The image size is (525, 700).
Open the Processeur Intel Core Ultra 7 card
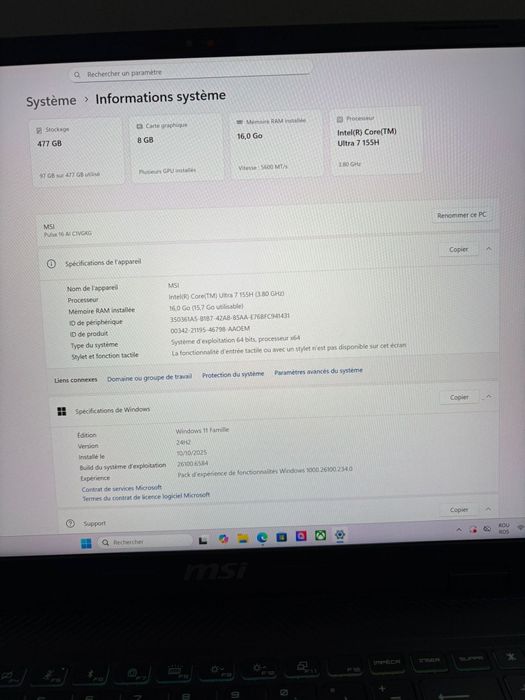[x=376, y=141]
